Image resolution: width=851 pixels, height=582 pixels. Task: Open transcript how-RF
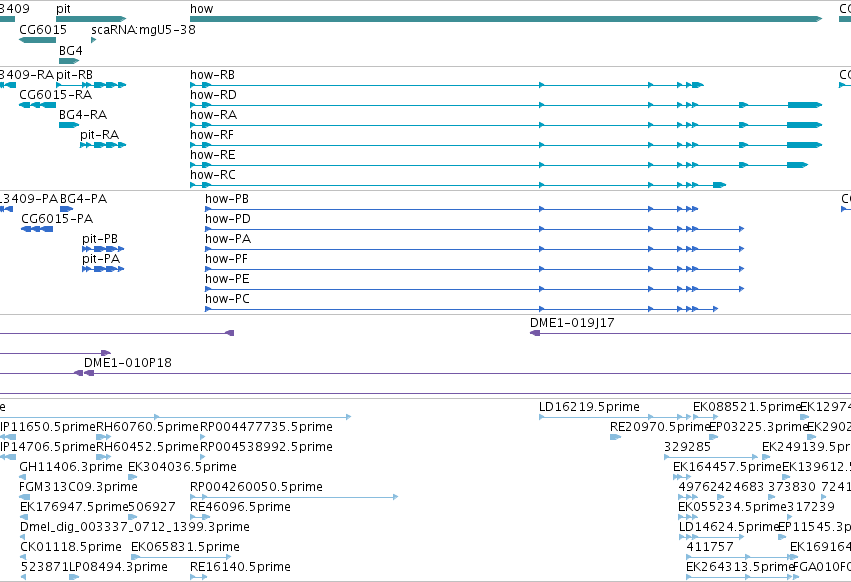[506, 145]
